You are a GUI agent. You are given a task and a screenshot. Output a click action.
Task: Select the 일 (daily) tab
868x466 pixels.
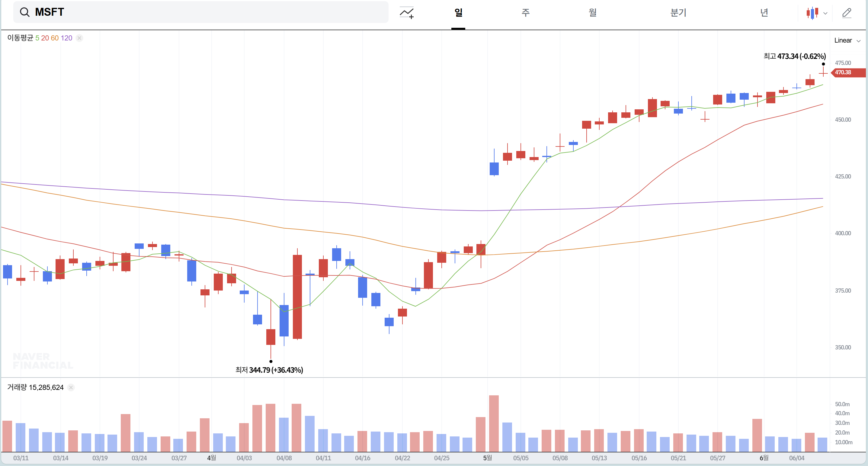tap(458, 13)
